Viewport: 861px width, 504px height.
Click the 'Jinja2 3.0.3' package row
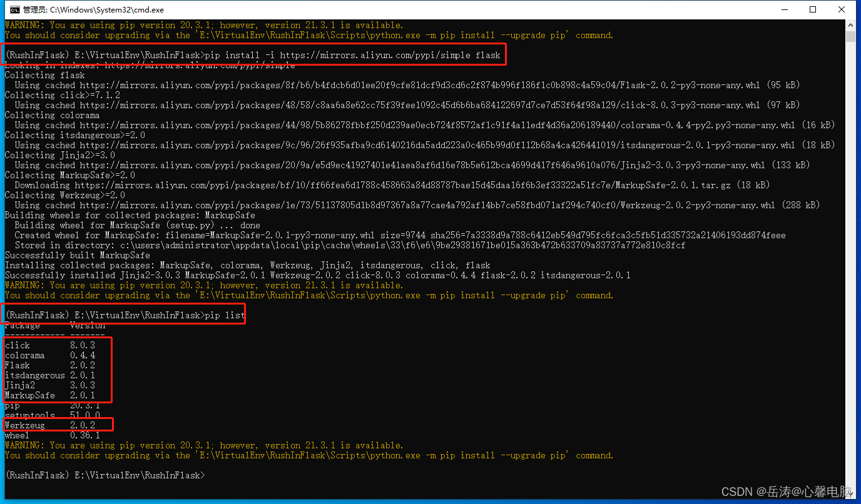(50, 385)
